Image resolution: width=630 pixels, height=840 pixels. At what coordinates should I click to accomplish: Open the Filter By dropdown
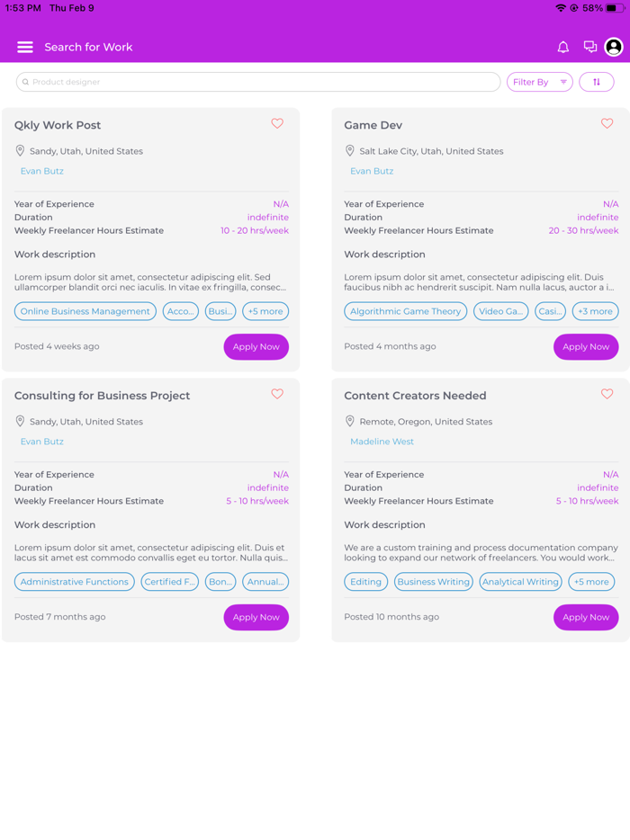point(539,81)
